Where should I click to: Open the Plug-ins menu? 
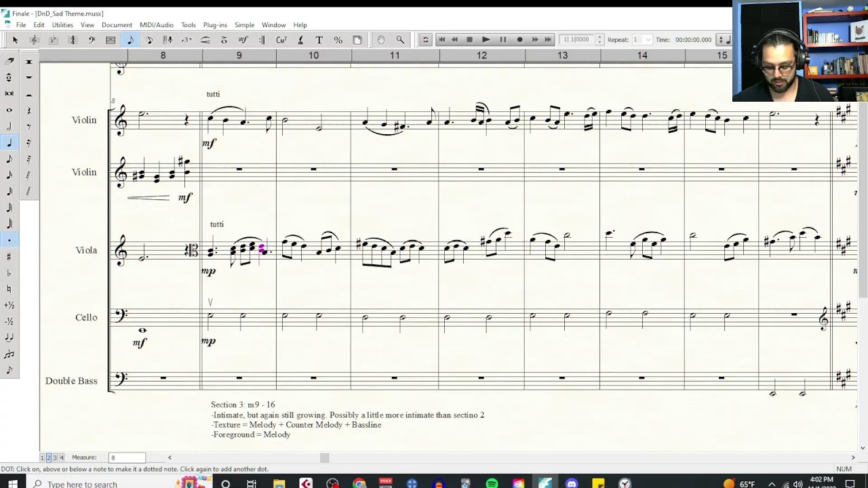click(215, 25)
